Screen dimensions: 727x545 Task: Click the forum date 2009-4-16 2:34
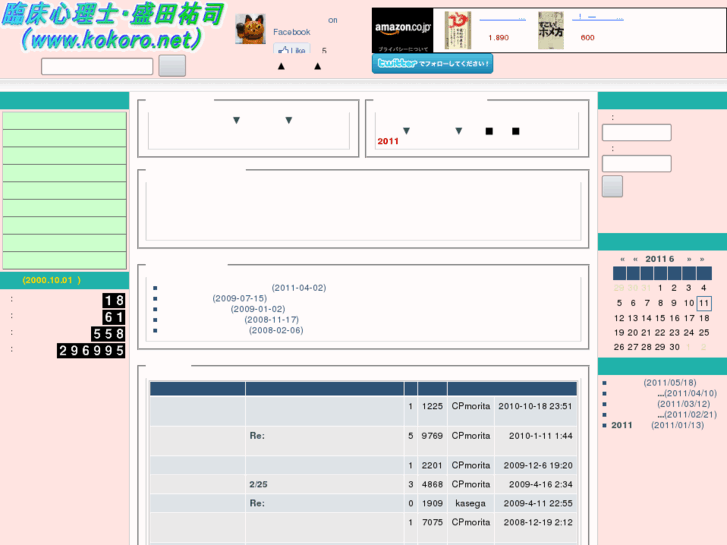tap(541, 484)
